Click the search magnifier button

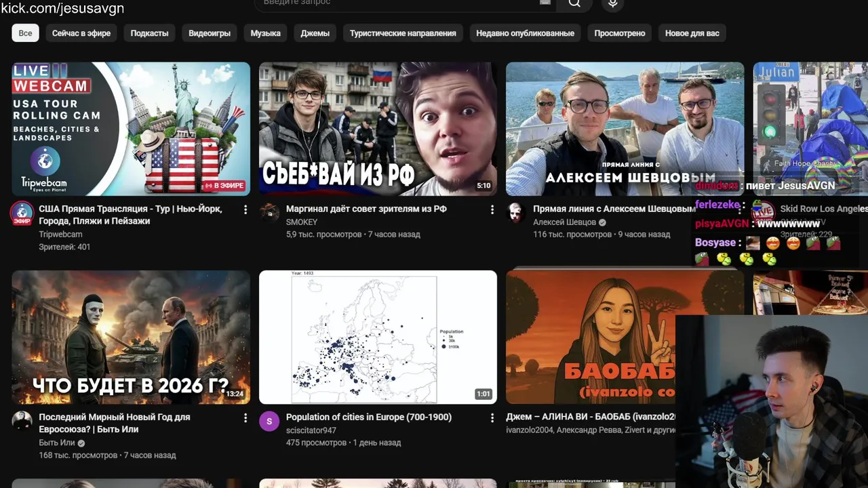pos(574,3)
